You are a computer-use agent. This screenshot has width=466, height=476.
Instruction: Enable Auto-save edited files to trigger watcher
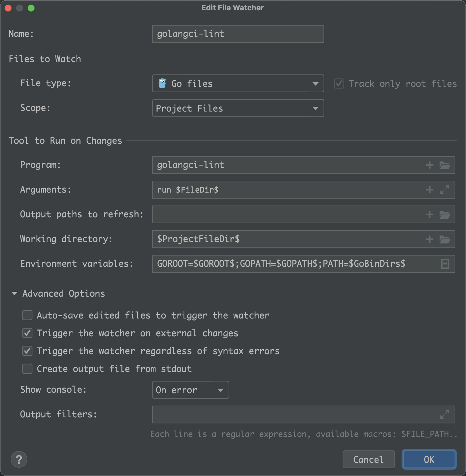[27, 315]
